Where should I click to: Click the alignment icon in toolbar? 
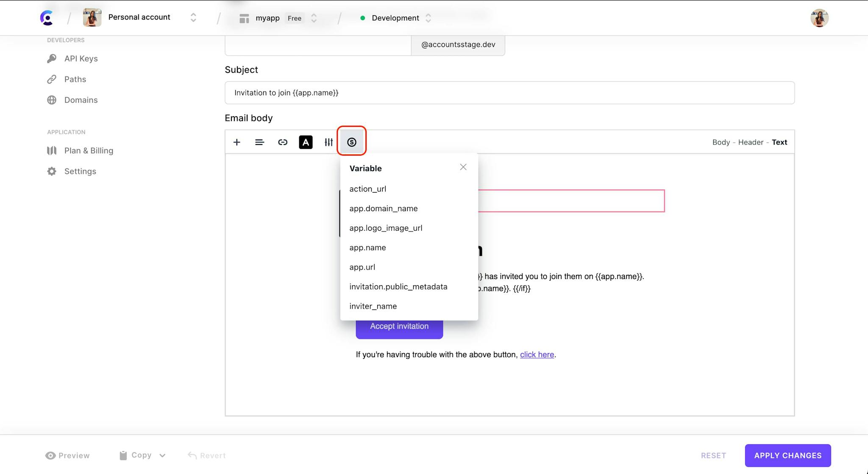(259, 142)
